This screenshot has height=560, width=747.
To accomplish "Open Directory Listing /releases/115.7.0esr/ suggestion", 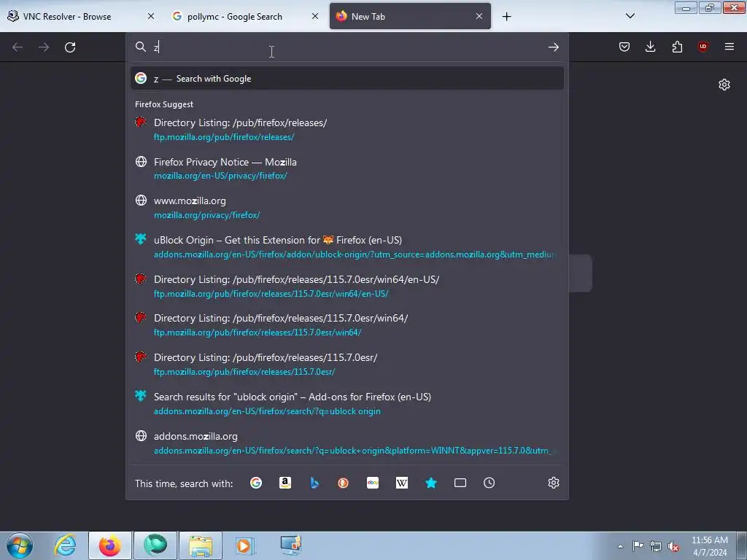I will [347, 365].
